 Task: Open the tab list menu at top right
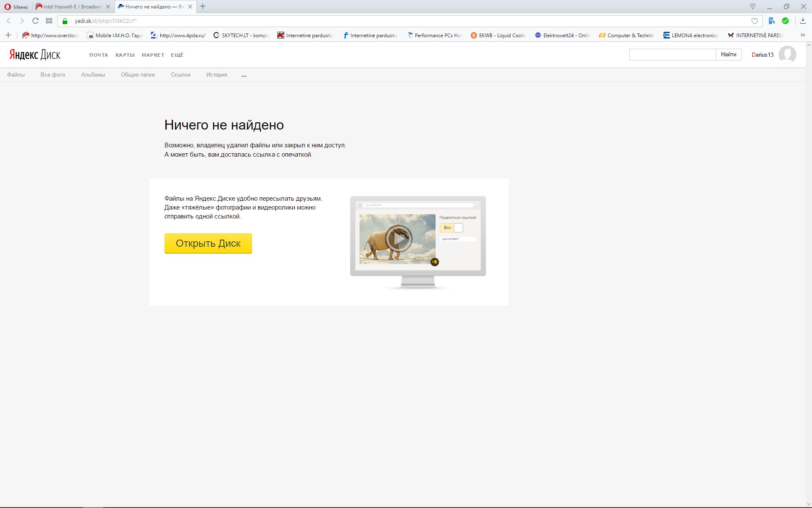point(753,6)
